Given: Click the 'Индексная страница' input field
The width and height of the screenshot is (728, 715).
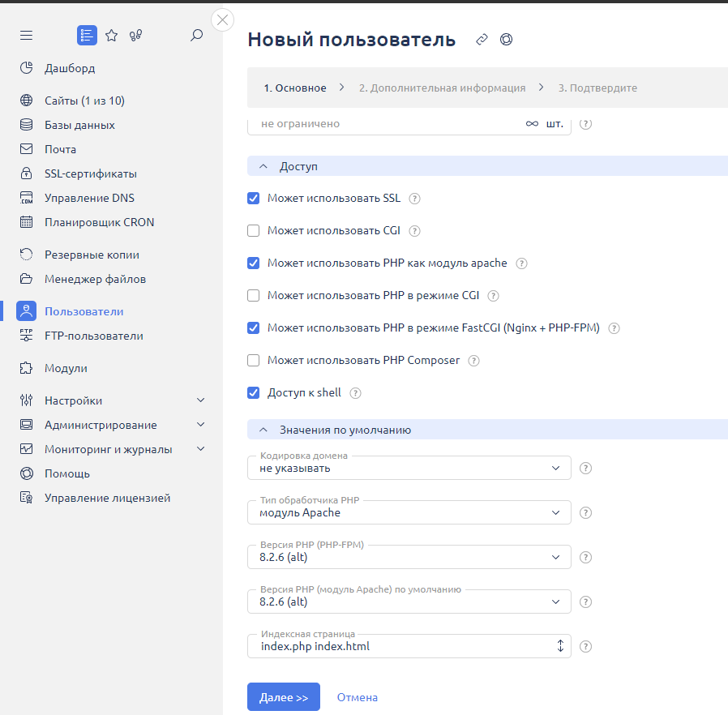Looking at the screenshot, I should 409,646.
